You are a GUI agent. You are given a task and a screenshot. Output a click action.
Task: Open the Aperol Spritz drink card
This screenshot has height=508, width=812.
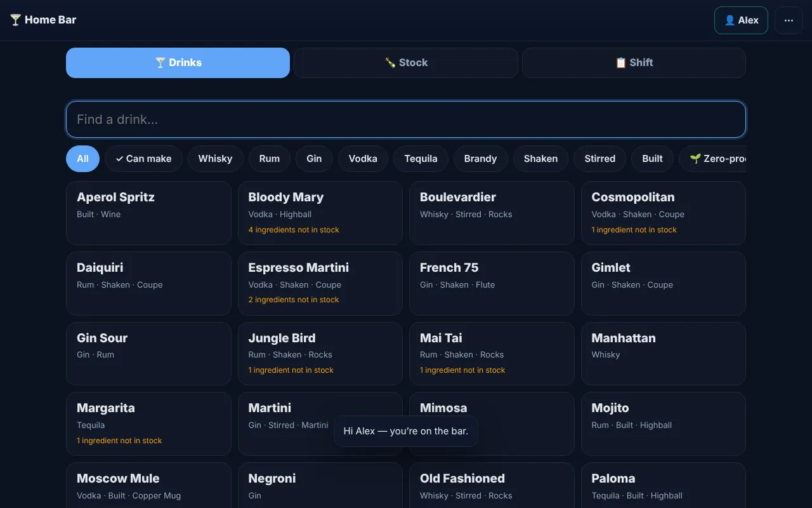coord(148,213)
